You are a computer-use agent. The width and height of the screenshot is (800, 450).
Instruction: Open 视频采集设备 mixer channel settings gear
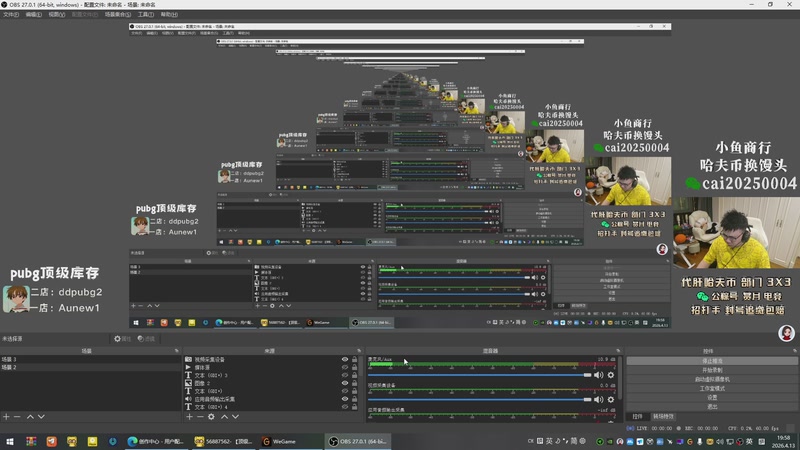click(x=611, y=399)
